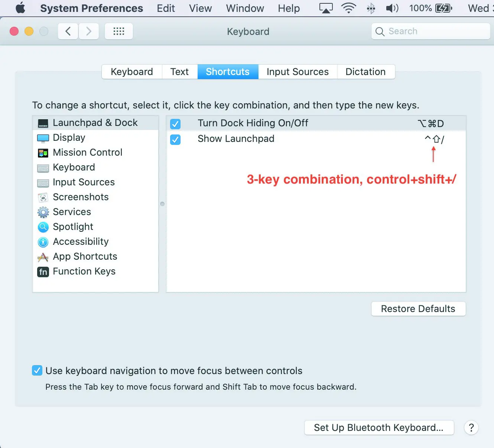The width and height of the screenshot is (494, 448).
Task: Click the Restore Defaults button
Action: click(x=418, y=309)
